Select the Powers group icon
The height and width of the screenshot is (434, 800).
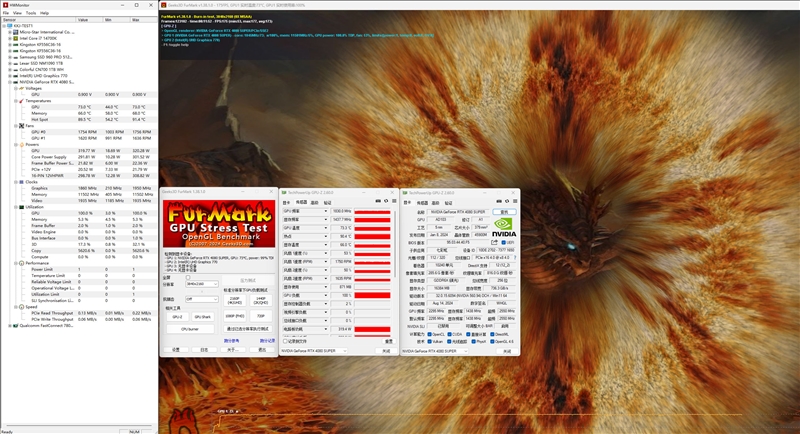coord(21,144)
